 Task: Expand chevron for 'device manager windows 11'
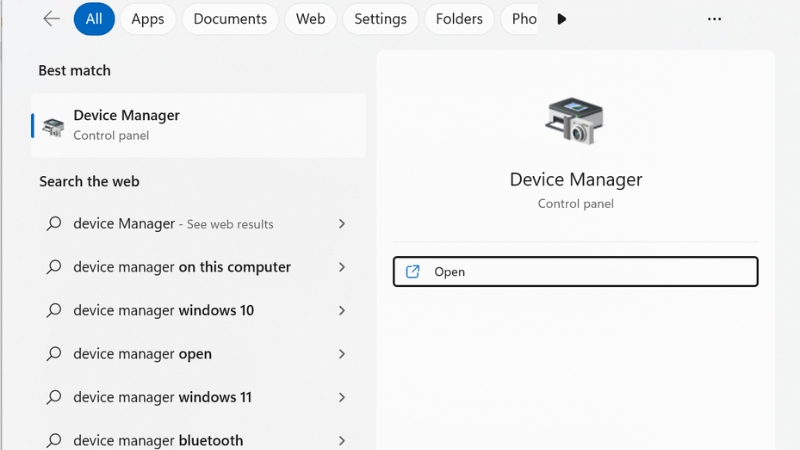point(342,397)
